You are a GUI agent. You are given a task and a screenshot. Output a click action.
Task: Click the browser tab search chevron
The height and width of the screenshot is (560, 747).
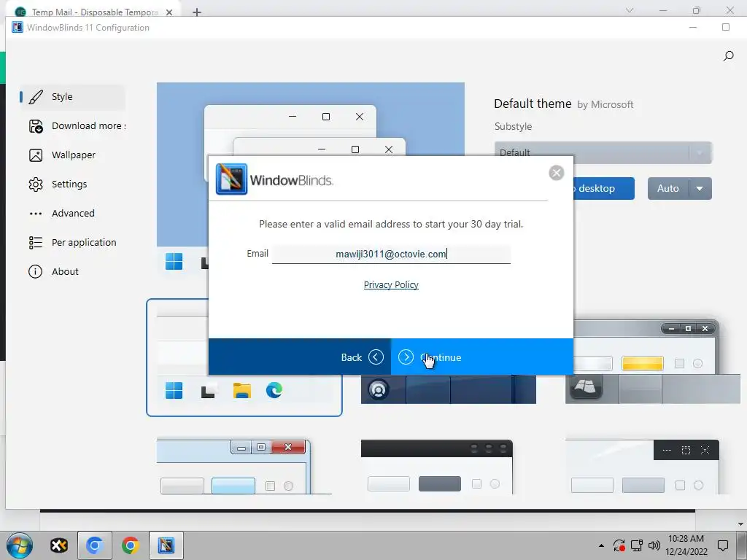(630, 10)
